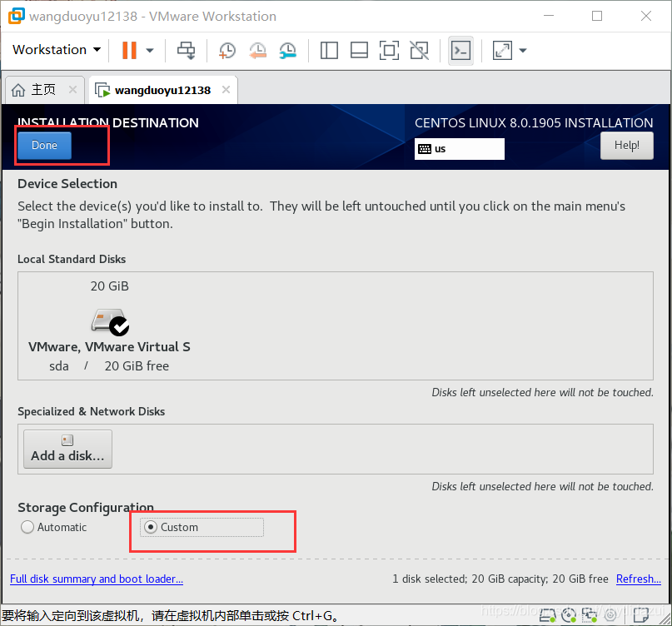Viewport: 672px width, 626px height.
Task: Enter full screen mode icon
Action: coord(389,50)
